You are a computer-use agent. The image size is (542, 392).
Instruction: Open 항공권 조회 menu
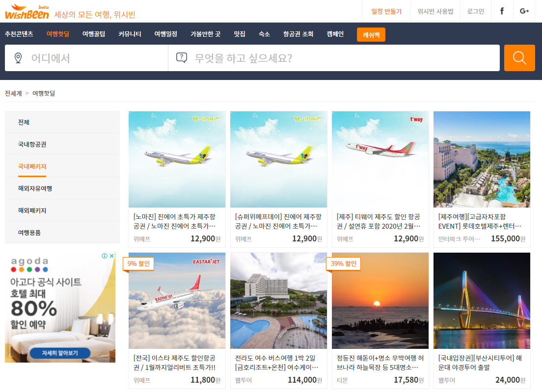tap(298, 34)
